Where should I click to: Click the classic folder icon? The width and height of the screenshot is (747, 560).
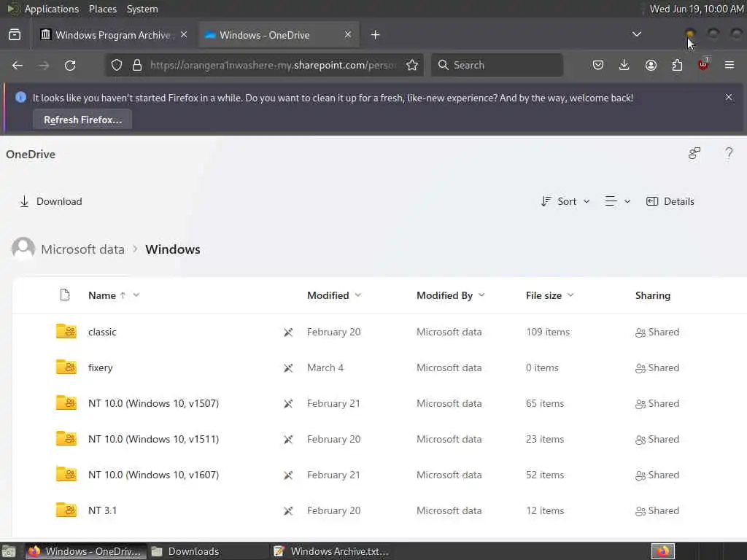[66, 332]
